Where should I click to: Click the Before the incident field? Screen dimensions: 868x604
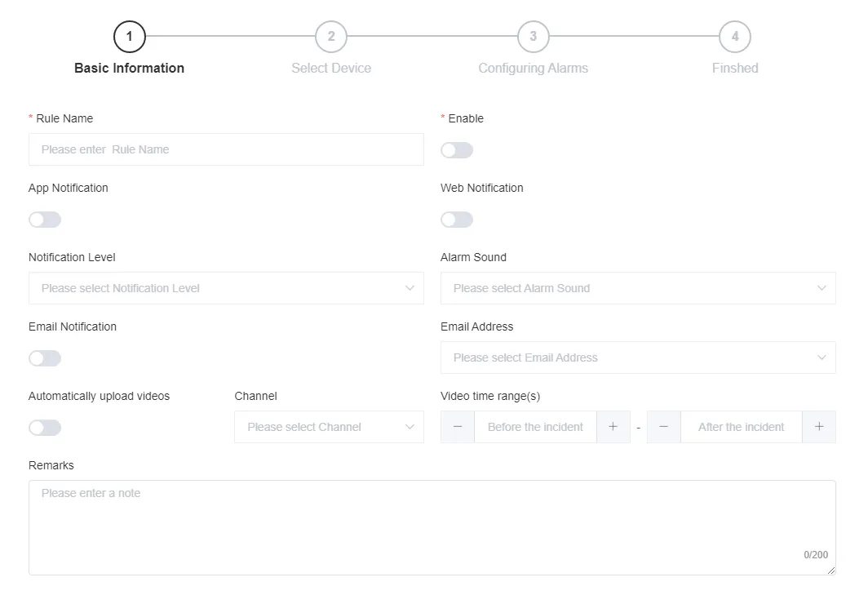pyautogui.click(x=535, y=426)
